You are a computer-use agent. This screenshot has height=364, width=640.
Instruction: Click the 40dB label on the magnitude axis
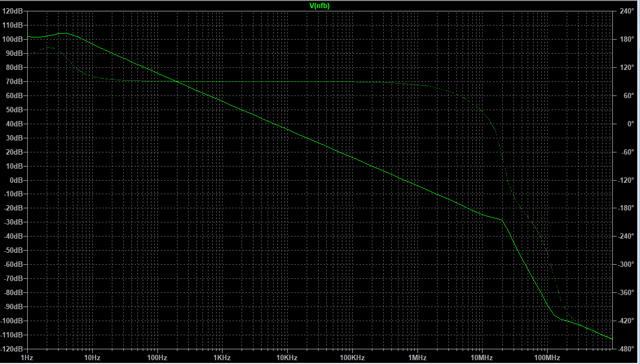coord(14,124)
